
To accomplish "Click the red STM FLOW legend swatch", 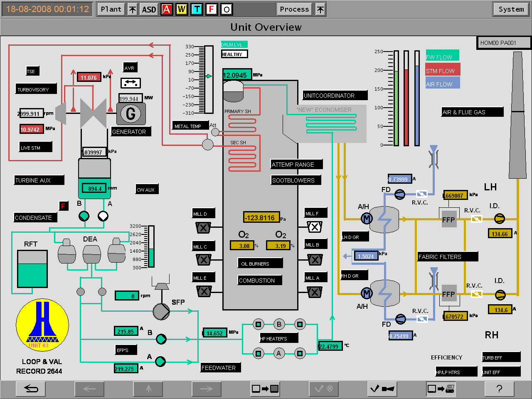I will click(x=443, y=70).
